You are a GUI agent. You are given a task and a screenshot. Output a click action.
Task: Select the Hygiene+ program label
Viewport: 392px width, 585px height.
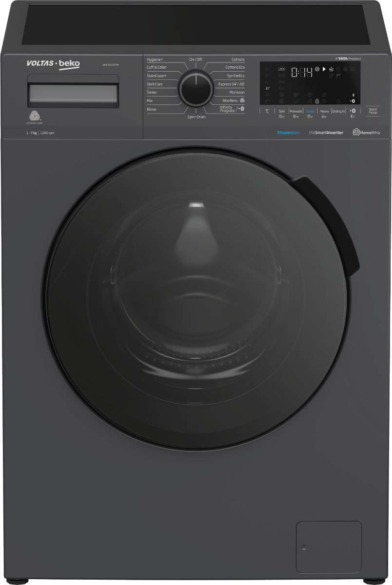pos(155,59)
